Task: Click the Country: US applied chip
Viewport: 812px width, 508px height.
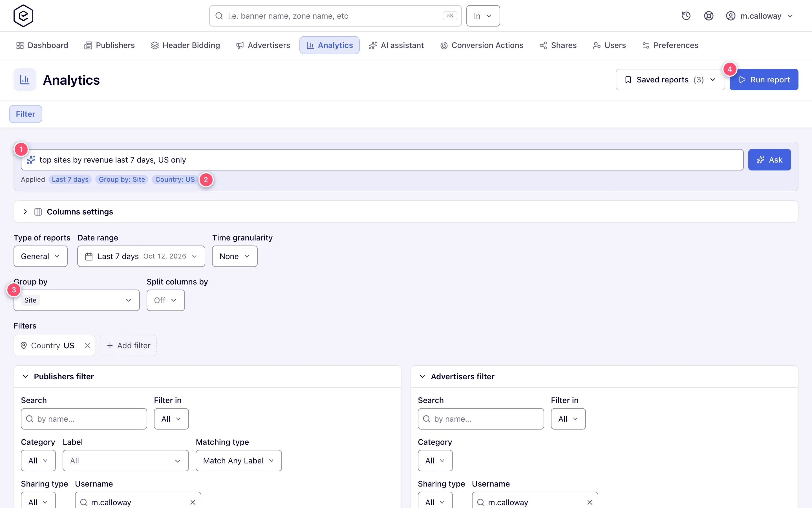Action: [x=175, y=179]
